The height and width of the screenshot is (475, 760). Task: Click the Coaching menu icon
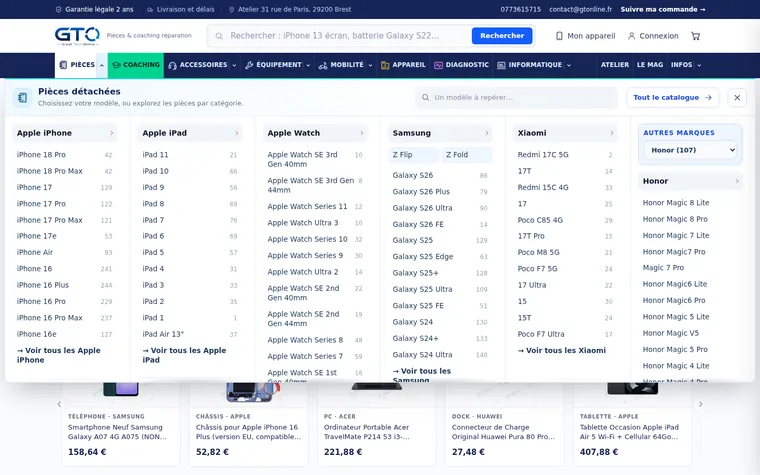[x=116, y=65]
